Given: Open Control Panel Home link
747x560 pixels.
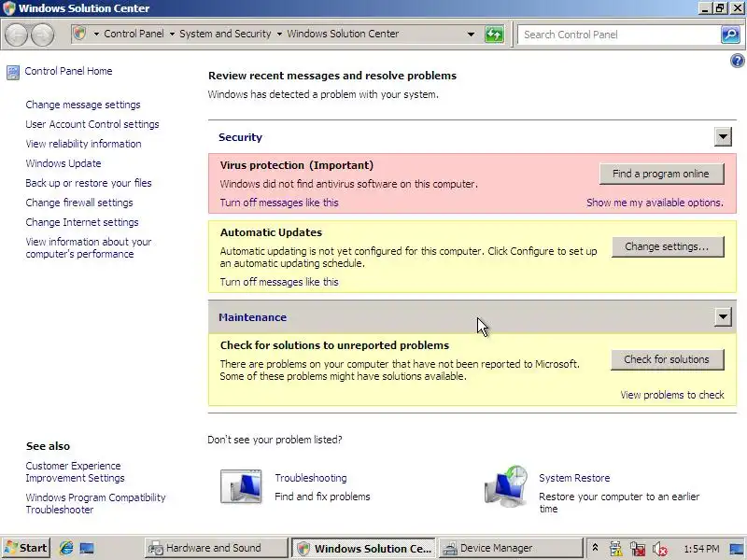Looking at the screenshot, I should pos(68,71).
